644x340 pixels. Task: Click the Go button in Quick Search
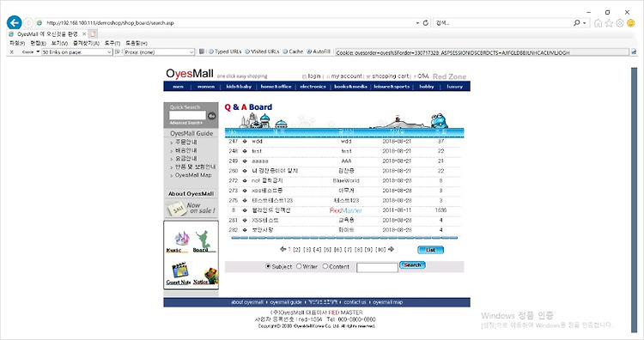(x=211, y=116)
